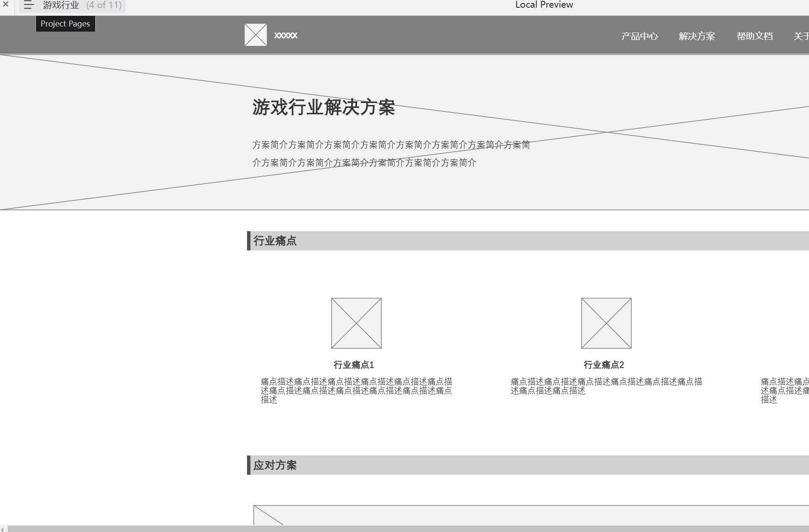The width and height of the screenshot is (809, 532).
Task: Click the 游戏行业解决方案 banner heading
Action: coord(324,107)
